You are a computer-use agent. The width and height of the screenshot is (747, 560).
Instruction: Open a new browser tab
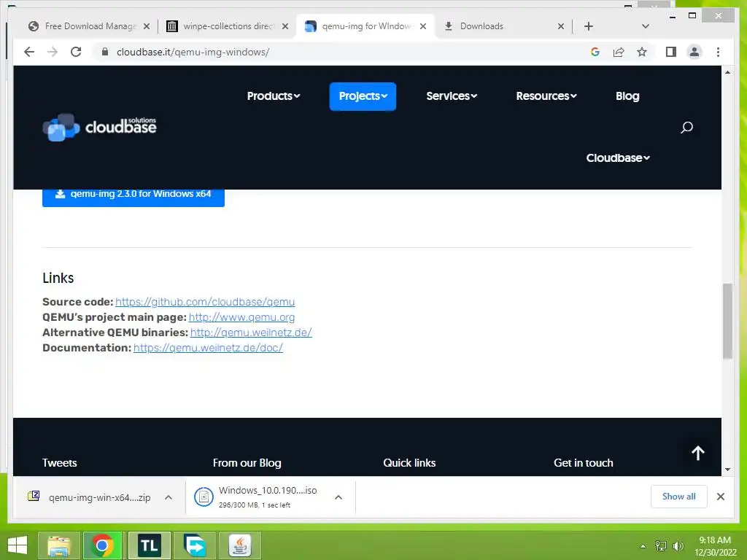point(589,26)
